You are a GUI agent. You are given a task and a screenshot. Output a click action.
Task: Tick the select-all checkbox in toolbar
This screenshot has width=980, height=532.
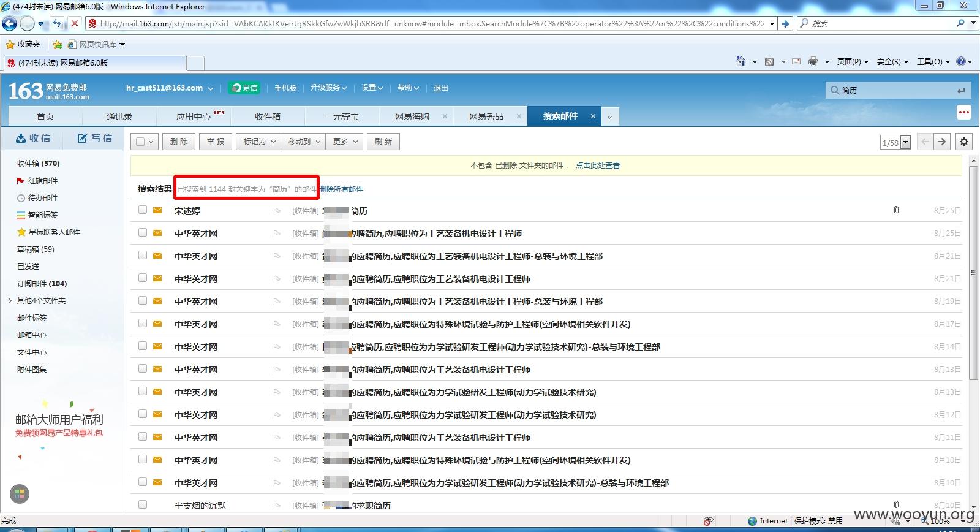pos(140,142)
